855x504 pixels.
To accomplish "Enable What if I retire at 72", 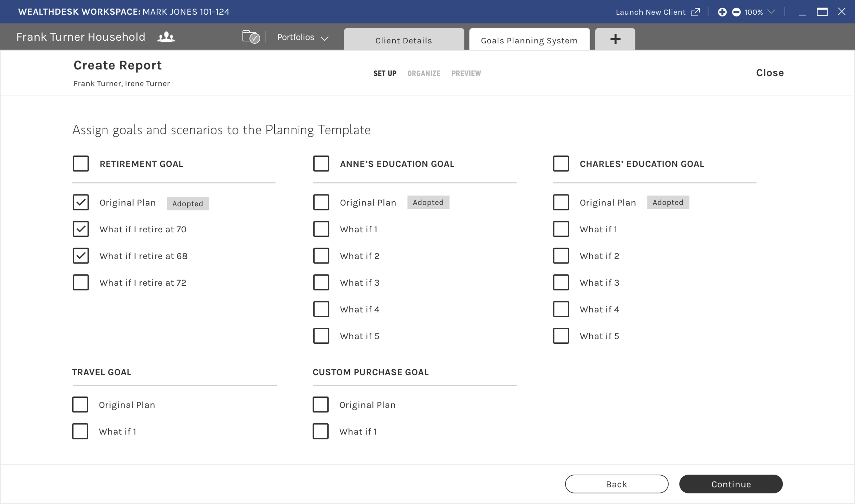I will click(81, 283).
